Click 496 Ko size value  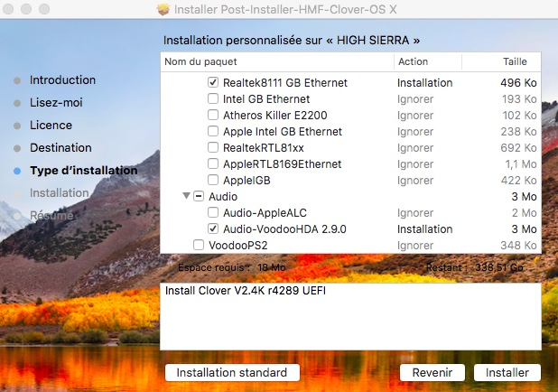(x=518, y=82)
